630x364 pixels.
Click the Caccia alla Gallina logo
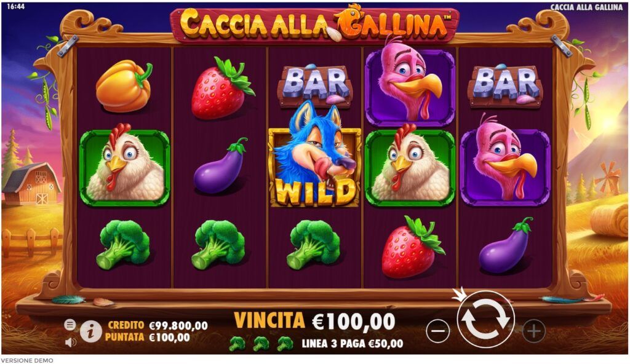pyautogui.click(x=316, y=23)
